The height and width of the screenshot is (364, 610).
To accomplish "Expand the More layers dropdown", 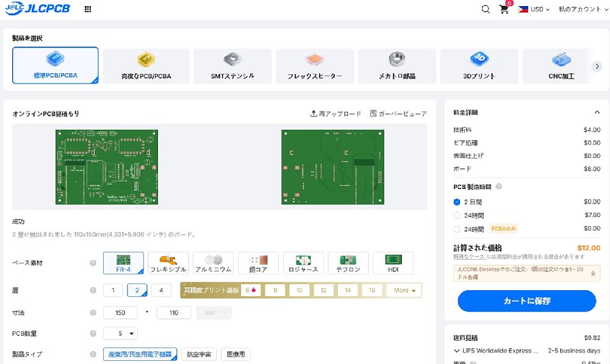I will click(404, 290).
